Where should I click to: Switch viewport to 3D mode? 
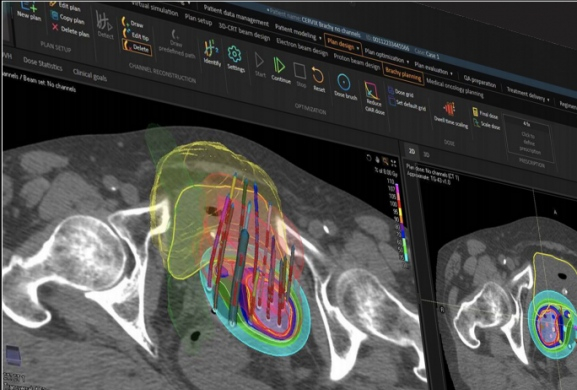[x=426, y=155]
